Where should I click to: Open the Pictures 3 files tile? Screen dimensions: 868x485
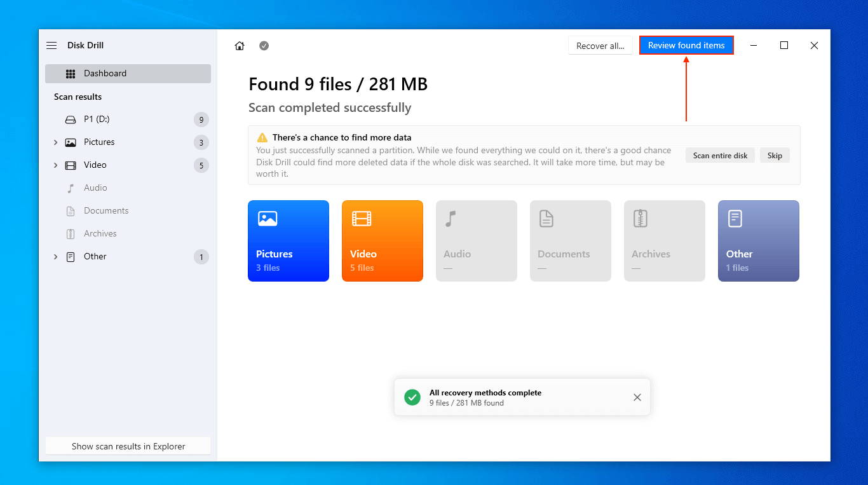click(288, 241)
